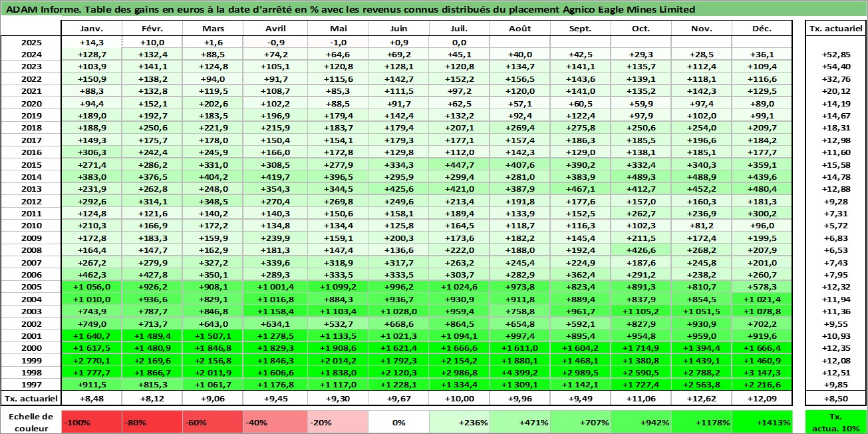Select the 2006 row label
868x434 pixels.
31,275
